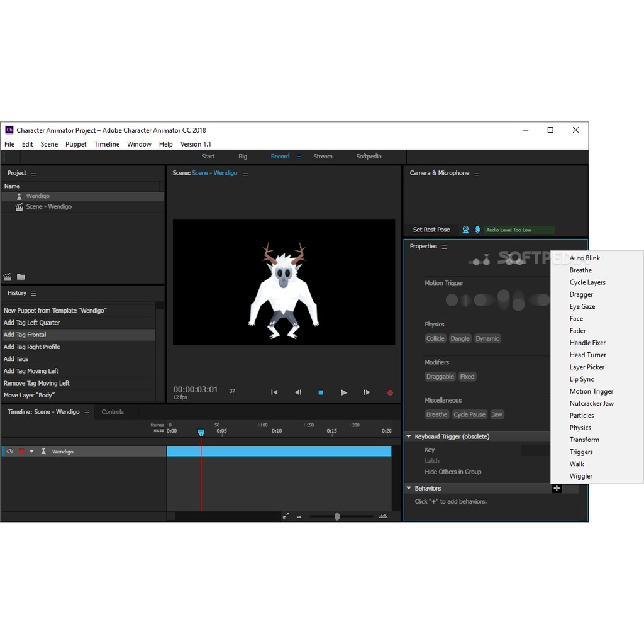The image size is (644, 644).
Task: Start recording with the red record button
Action: tap(390, 392)
